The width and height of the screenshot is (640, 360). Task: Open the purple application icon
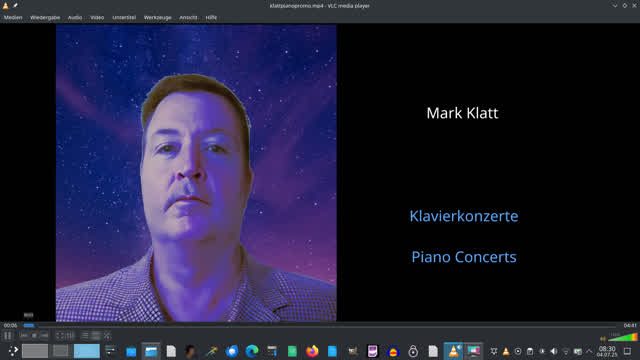point(372,351)
